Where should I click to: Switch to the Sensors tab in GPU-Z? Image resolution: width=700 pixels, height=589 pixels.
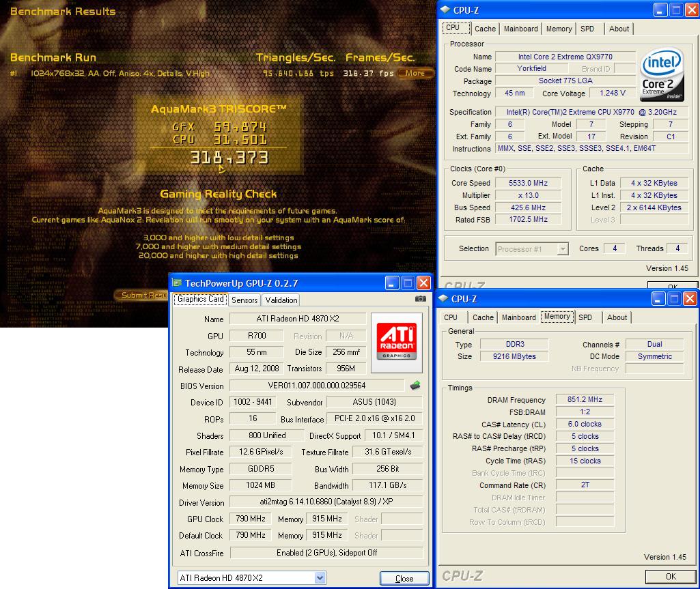click(244, 300)
